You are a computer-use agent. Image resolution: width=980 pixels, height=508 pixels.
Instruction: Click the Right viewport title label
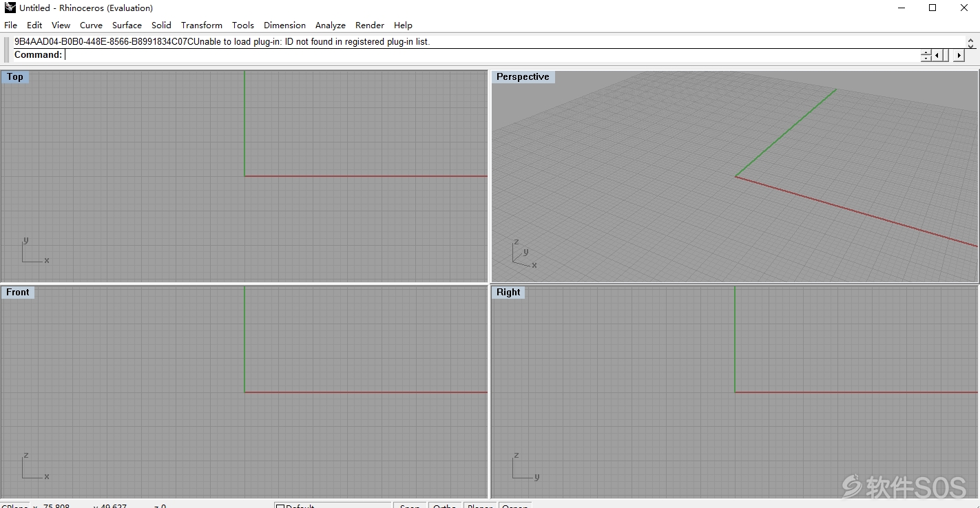pyautogui.click(x=508, y=292)
